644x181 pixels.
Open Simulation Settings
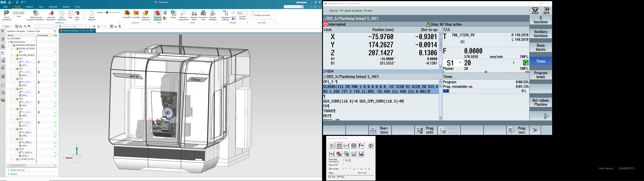225,15
